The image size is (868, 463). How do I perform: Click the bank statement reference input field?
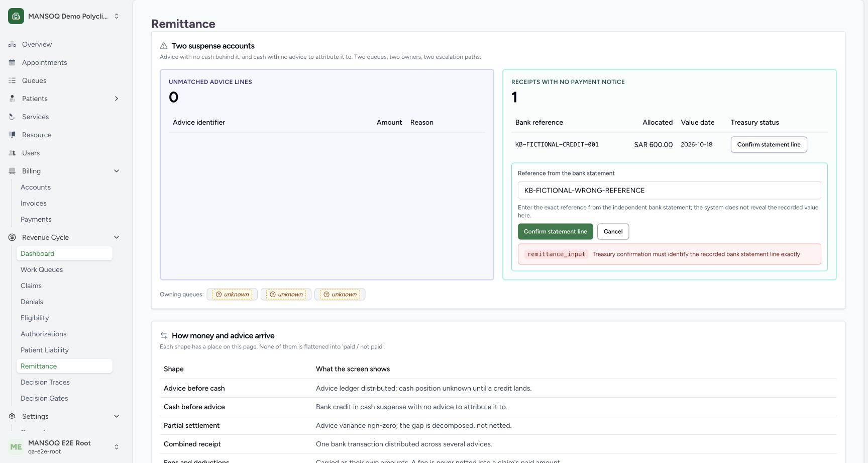670,191
